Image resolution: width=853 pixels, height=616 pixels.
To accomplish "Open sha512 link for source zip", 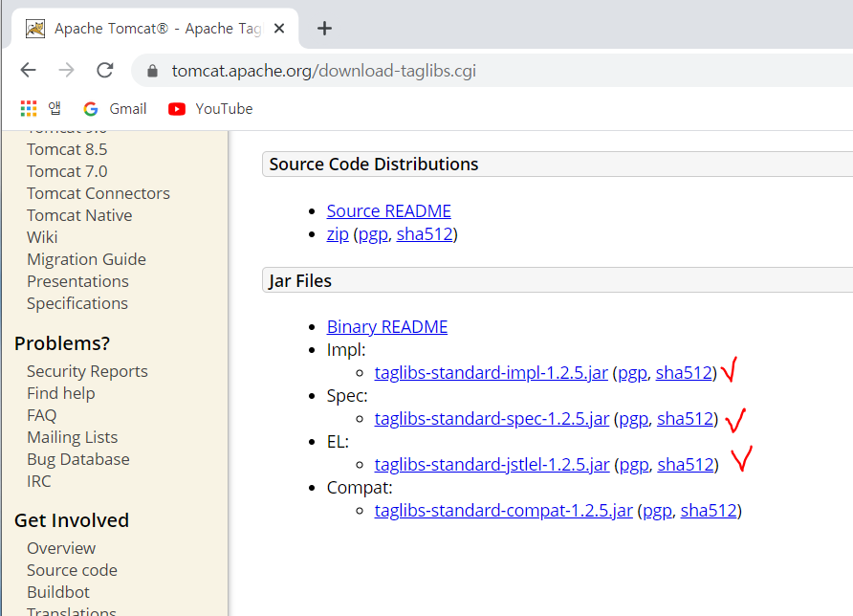I will tap(425, 234).
